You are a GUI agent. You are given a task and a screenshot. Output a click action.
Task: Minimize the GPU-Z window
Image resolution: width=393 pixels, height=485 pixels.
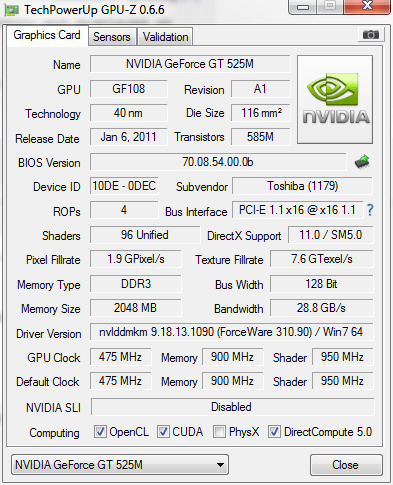click(x=302, y=7)
